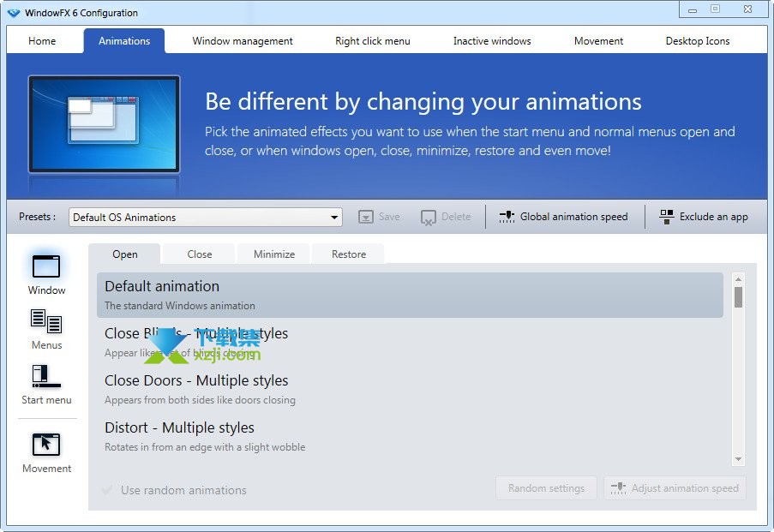Image resolution: width=774 pixels, height=532 pixels.
Task: Select Close Doors - Multiple styles
Action: (410, 389)
